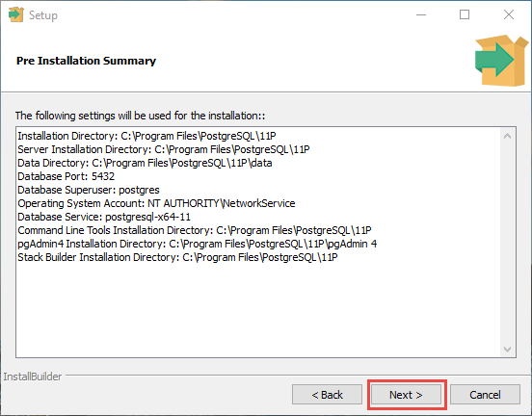The image size is (532, 416).
Task: Click the pgAdmin4 Installation Directory line
Action: click(198, 244)
